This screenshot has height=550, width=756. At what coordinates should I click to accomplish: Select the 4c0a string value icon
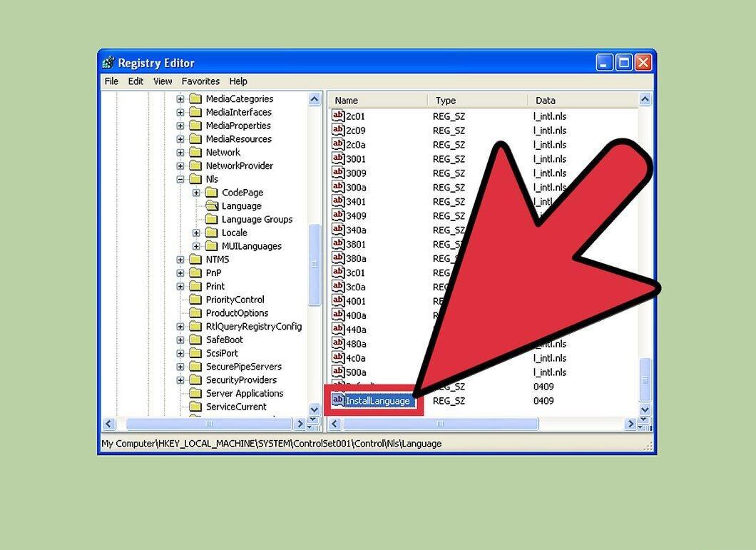click(x=338, y=357)
